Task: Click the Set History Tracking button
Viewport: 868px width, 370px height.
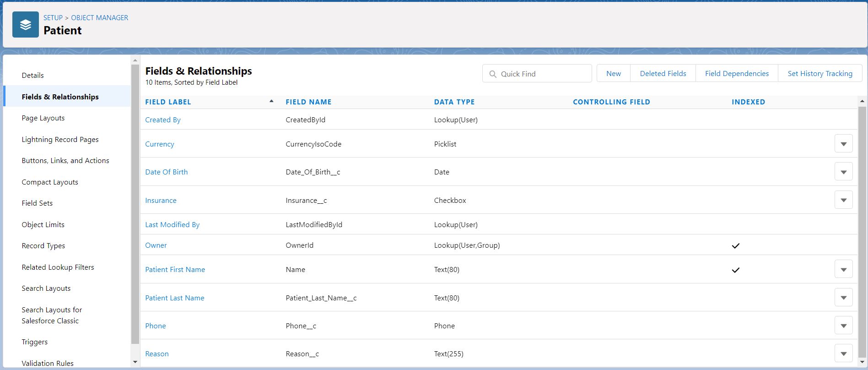Action: coord(819,74)
